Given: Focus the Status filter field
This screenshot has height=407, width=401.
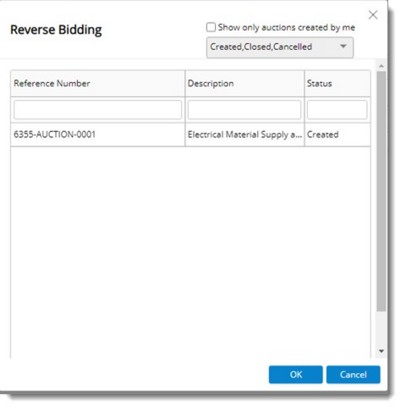Looking at the screenshot, I should tap(337, 110).
